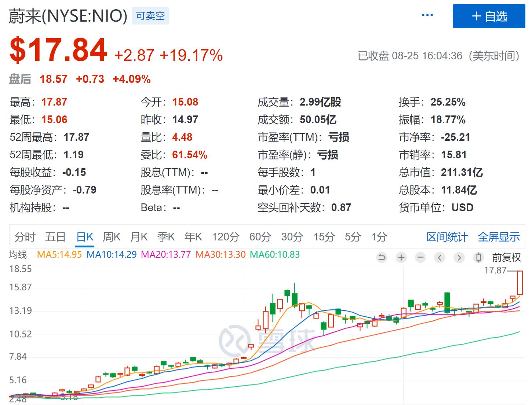The image size is (532, 405).
Task: Select the 周K weekly candlestick tab
Action: pos(112,237)
